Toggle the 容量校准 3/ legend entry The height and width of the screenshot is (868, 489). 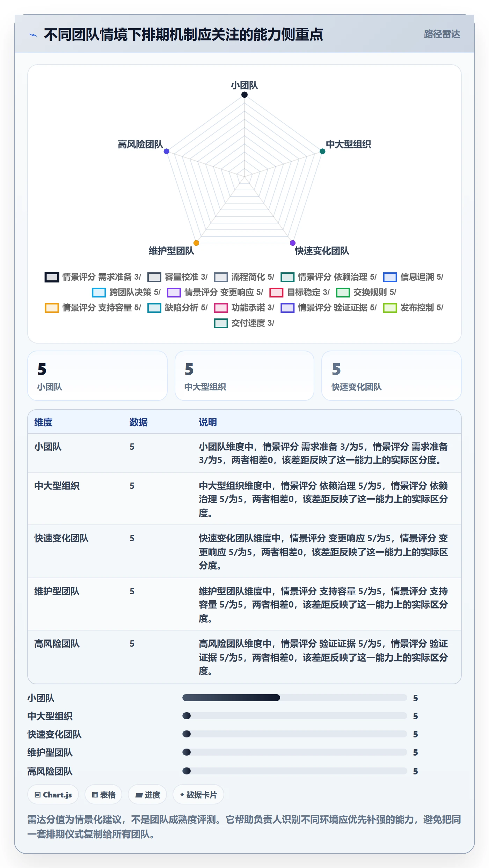177,277
